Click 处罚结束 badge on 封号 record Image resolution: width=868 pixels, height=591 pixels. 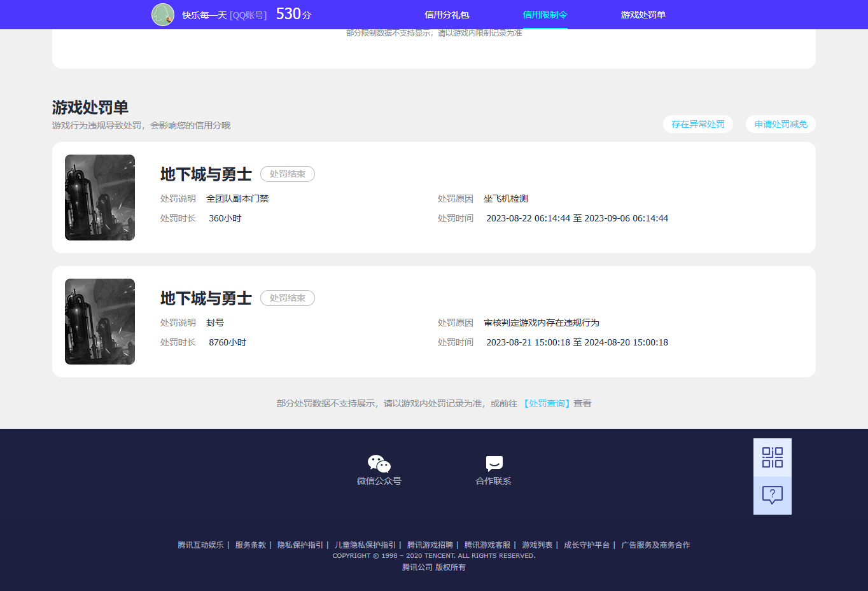pos(287,298)
